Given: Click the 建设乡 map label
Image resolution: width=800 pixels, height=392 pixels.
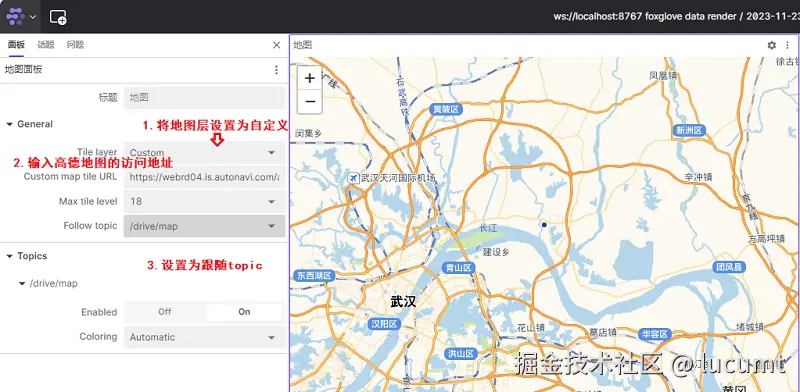Looking at the screenshot, I should tap(496, 252).
